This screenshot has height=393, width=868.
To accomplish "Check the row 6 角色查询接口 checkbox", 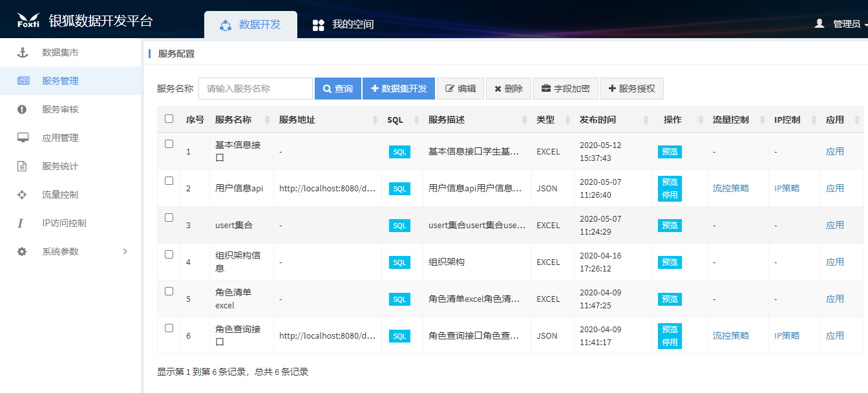I will (169, 328).
